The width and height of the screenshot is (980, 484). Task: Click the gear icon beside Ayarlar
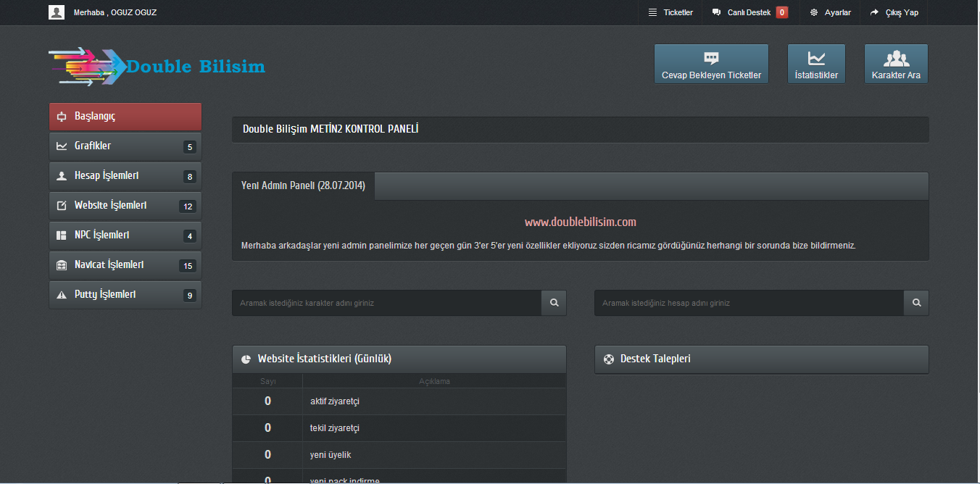click(814, 12)
